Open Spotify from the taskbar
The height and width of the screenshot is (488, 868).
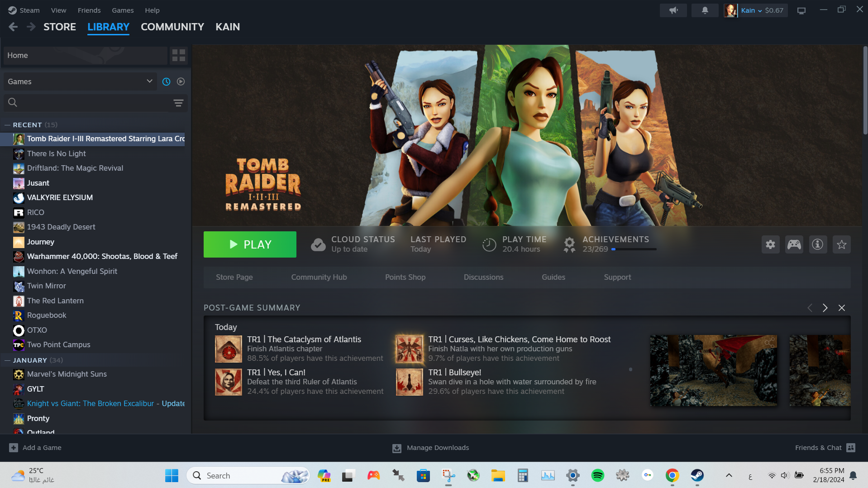pyautogui.click(x=597, y=475)
